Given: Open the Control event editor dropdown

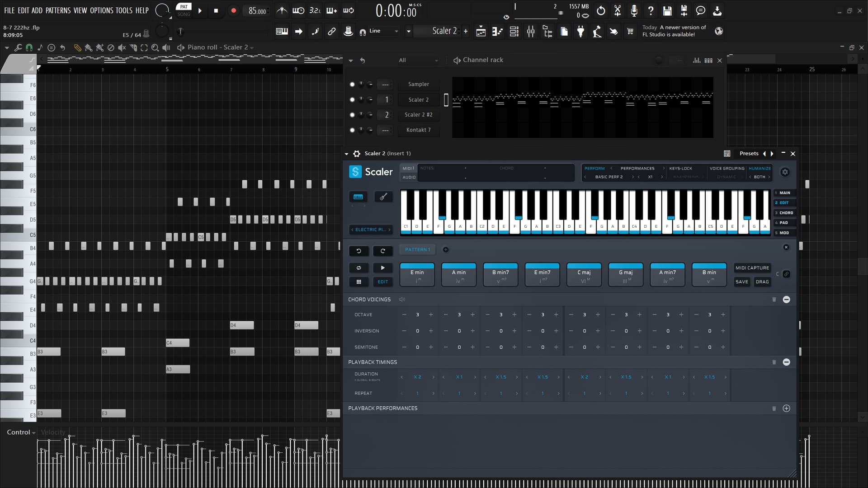Looking at the screenshot, I should [21, 432].
